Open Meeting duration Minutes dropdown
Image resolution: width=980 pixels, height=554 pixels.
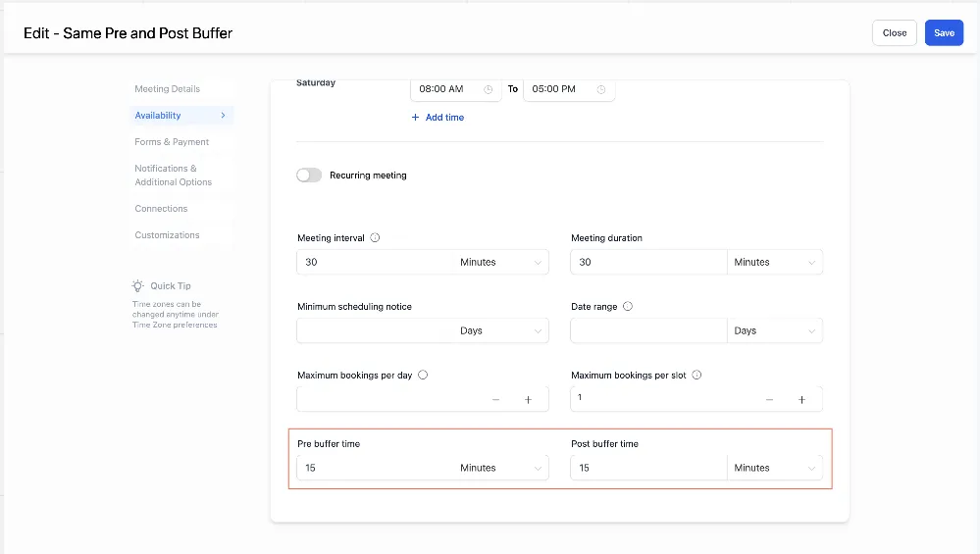(x=775, y=263)
